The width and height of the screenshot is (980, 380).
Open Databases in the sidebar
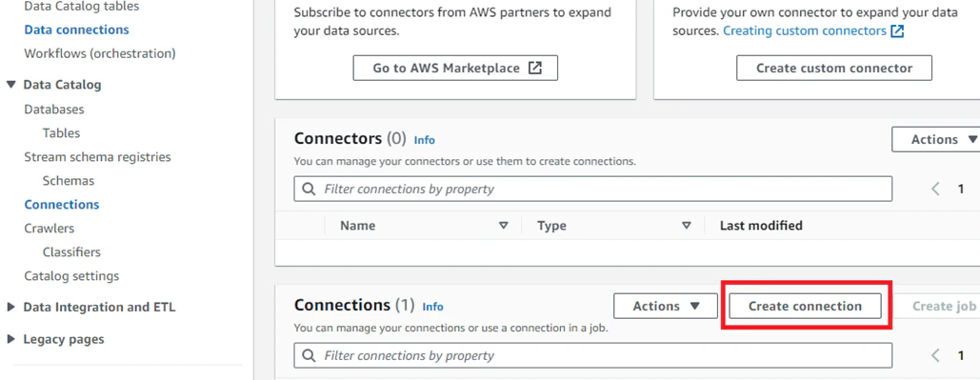coord(53,110)
